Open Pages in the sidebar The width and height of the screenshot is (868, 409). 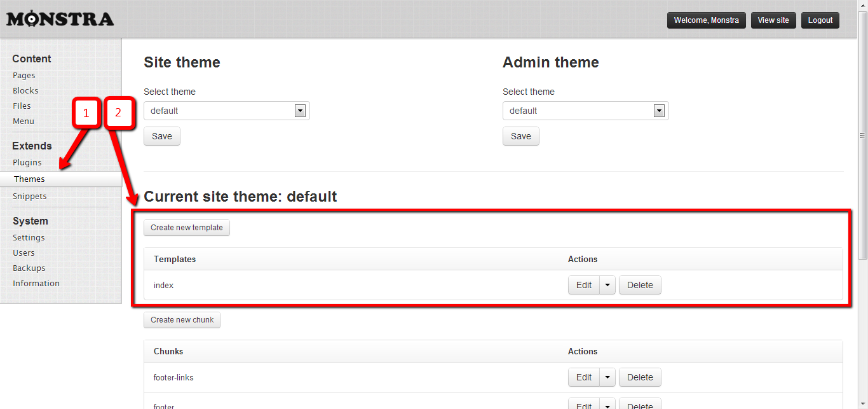tap(24, 76)
